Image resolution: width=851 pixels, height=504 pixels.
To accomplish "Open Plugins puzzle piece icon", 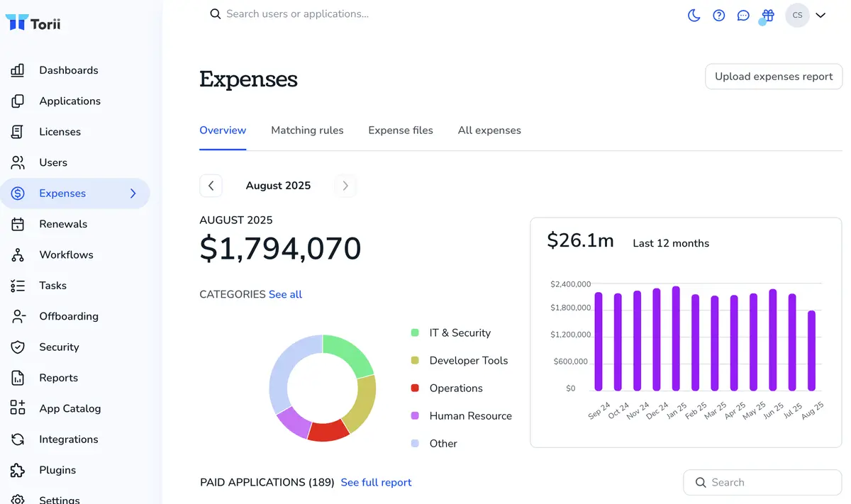I will pyautogui.click(x=18, y=470).
